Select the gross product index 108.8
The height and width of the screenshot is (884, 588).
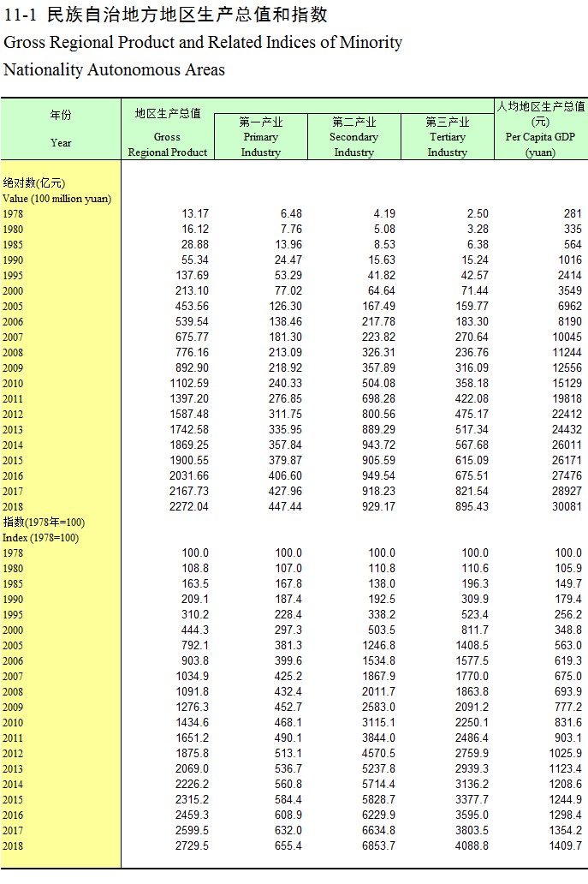(195, 568)
